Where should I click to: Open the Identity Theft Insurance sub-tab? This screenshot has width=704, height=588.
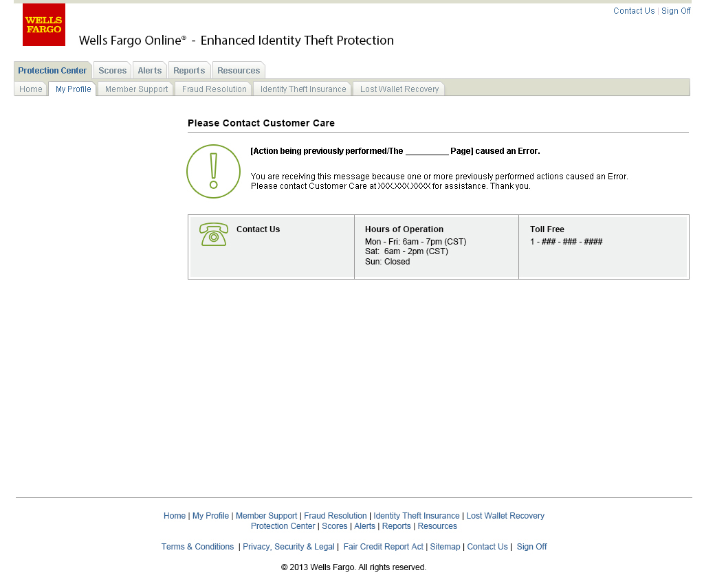point(303,89)
